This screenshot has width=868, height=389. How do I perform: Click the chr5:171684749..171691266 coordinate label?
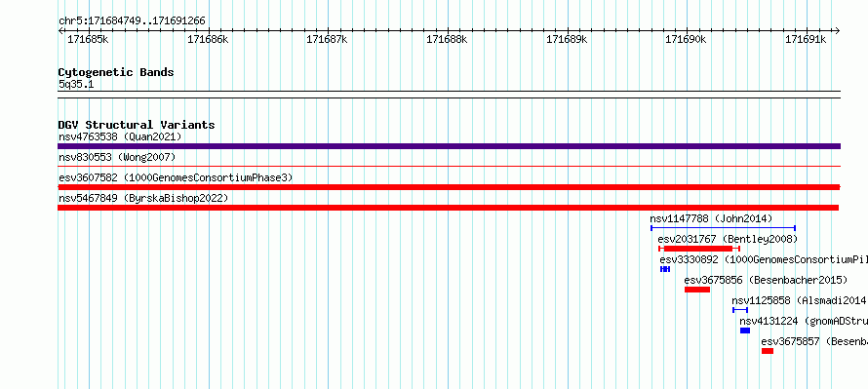pos(132,21)
